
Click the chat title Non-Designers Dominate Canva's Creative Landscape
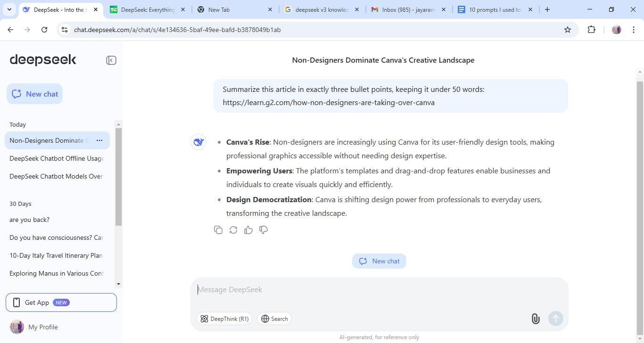[x=383, y=60]
